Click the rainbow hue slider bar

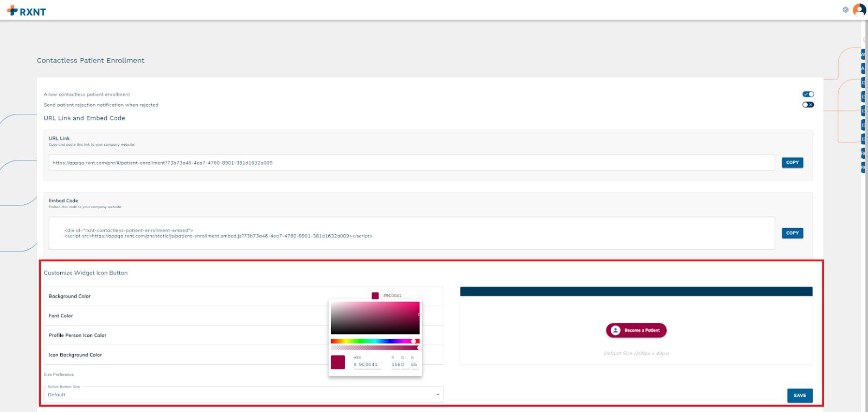point(375,341)
